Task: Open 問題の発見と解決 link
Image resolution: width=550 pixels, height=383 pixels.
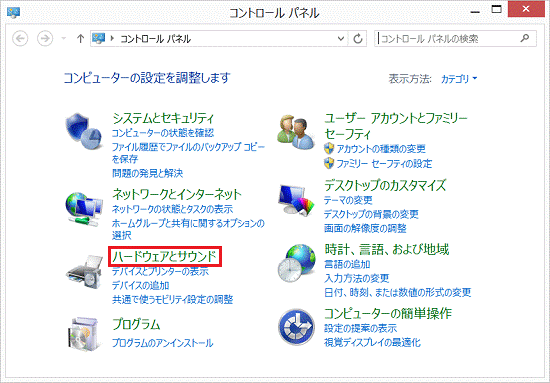Action: pyautogui.click(x=147, y=173)
